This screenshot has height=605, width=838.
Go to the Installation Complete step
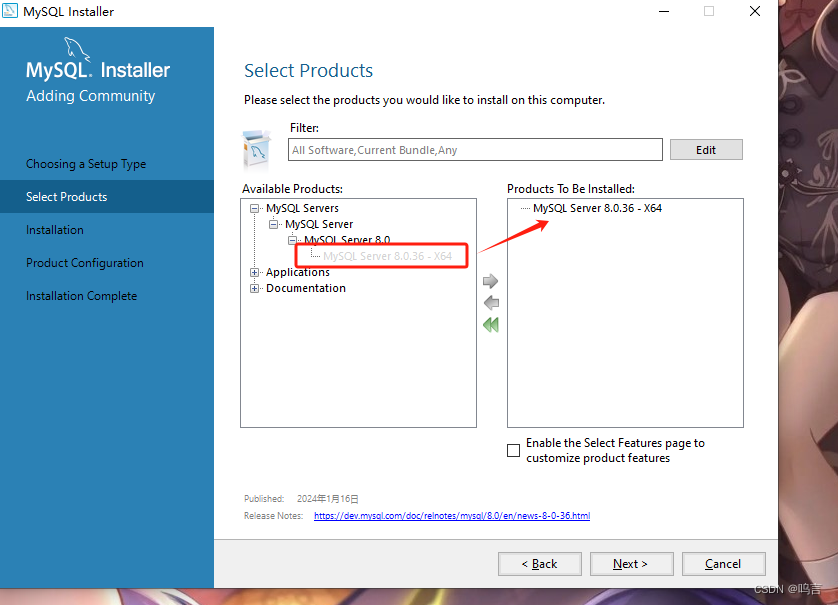coord(82,296)
